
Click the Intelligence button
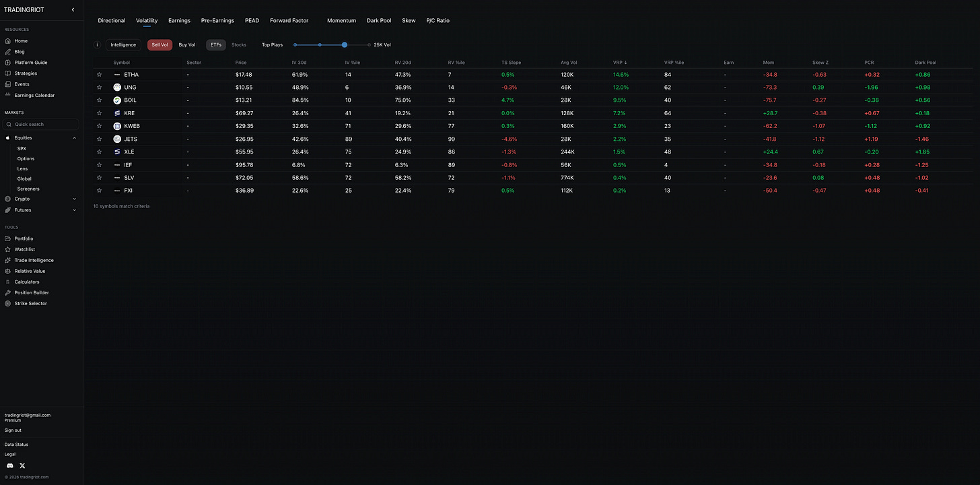click(123, 45)
